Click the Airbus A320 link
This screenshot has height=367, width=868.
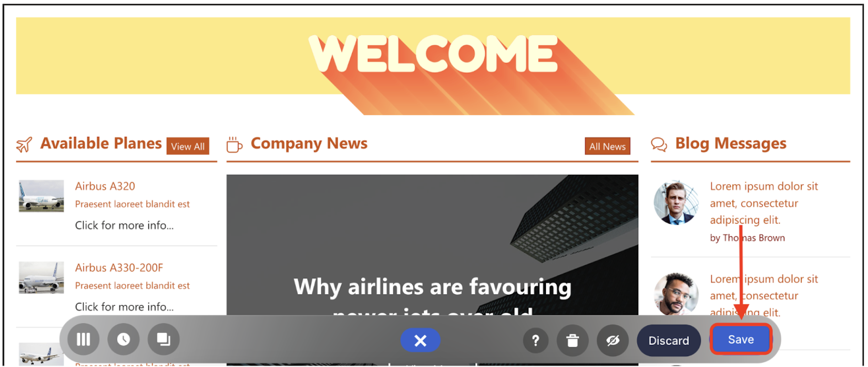(x=105, y=186)
